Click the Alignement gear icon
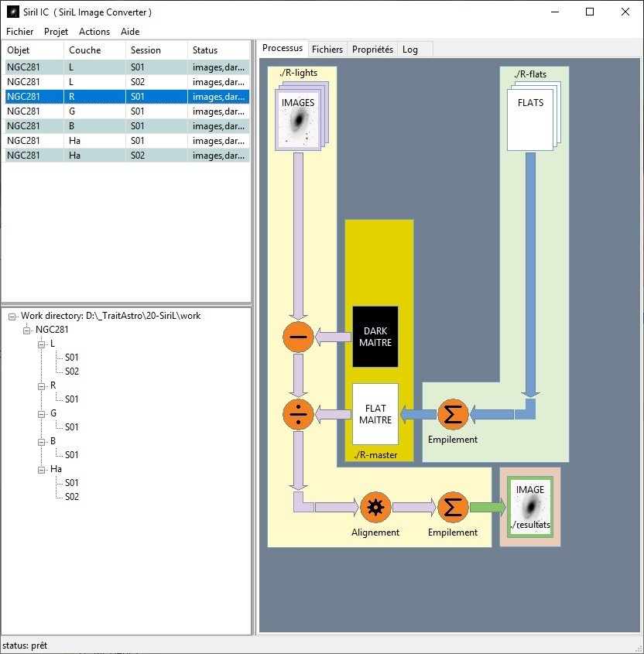The width and height of the screenshot is (644, 654). (x=375, y=507)
